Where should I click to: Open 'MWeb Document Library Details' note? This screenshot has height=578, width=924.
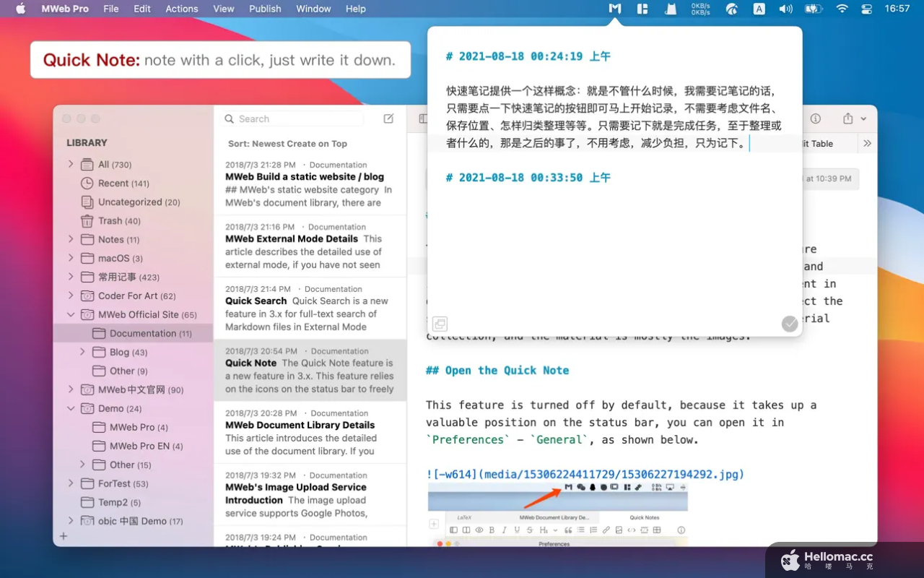310,432
